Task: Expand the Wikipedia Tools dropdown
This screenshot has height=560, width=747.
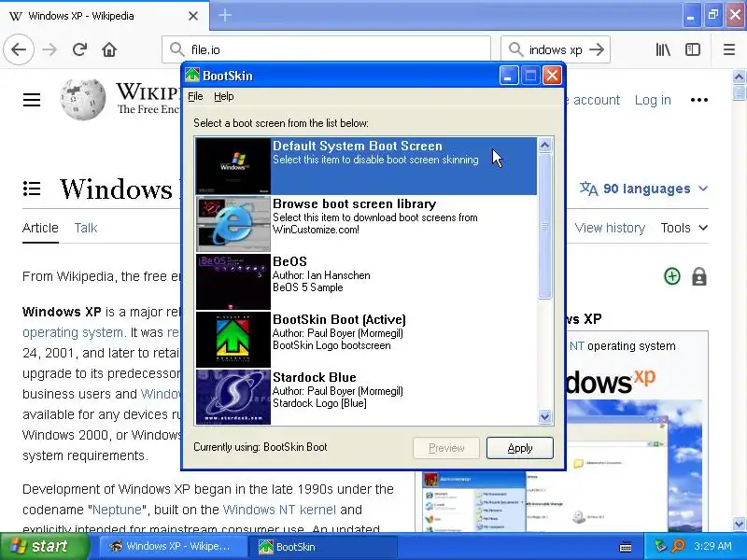Action: tap(684, 228)
